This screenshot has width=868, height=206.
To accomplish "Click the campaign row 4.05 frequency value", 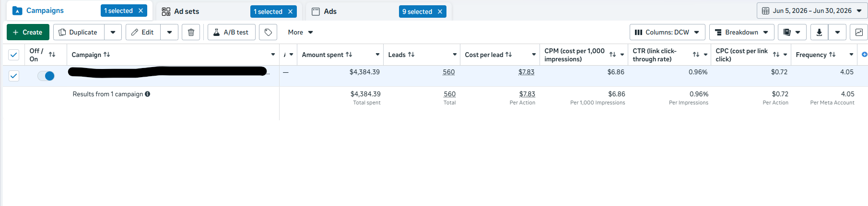I will pos(847,72).
